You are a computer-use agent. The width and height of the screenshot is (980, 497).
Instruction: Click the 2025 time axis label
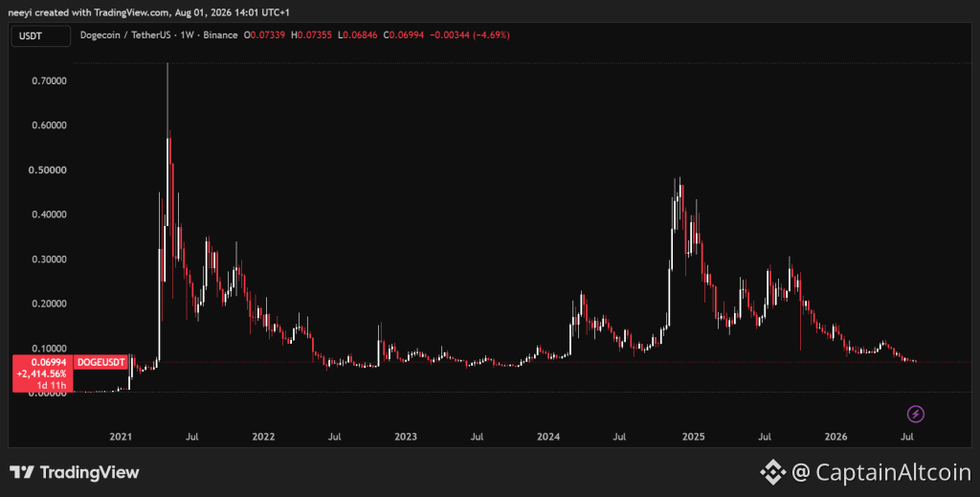point(693,437)
